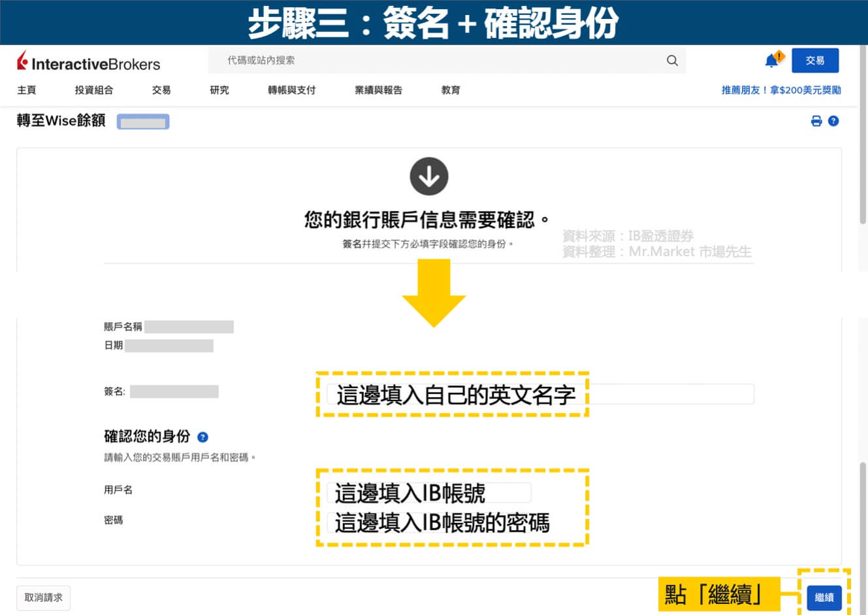This screenshot has height=615, width=868.
Task: Click the 您的銀行賬戶信息需要確認 heading
Action: (428, 220)
